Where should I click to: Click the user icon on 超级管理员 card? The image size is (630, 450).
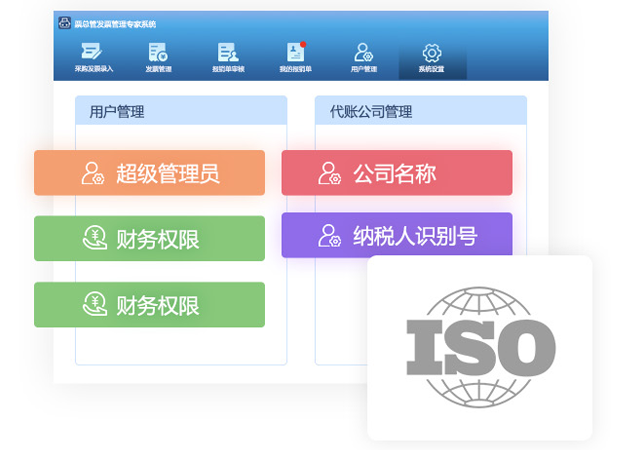click(93, 173)
